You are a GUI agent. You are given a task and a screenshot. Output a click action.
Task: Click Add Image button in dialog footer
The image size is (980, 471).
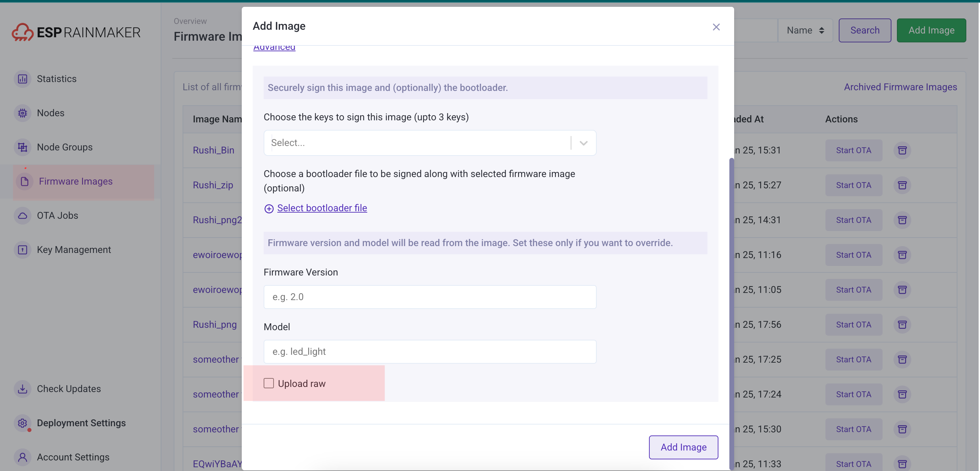pyautogui.click(x=683, y=447)
